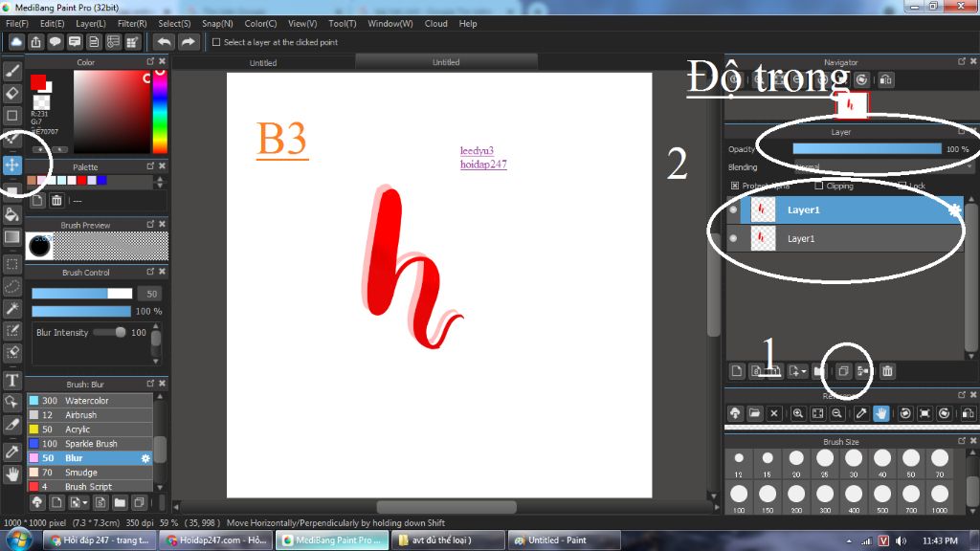Adjust the Blur Intensity slider
Screen dimensions: 980x551
109,332
